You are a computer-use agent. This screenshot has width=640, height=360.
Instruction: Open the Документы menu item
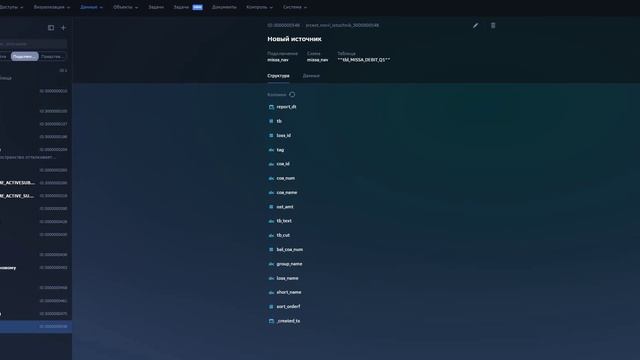tap(224, 7)
